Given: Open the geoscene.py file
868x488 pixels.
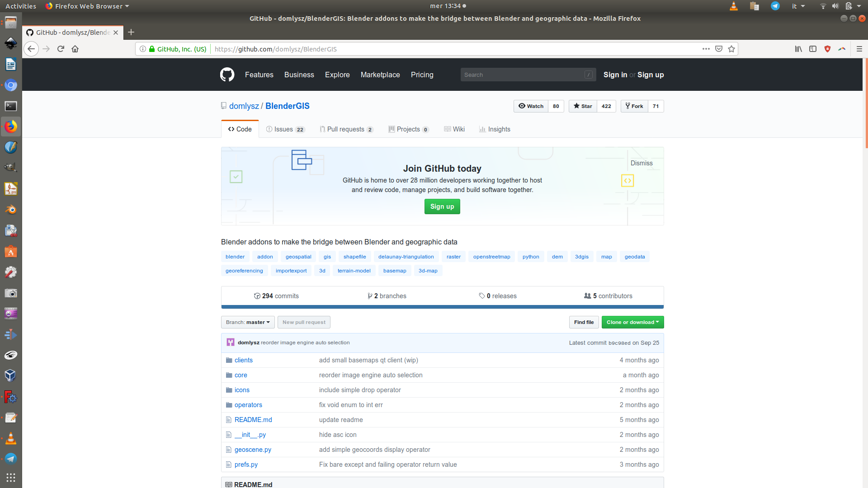Looking at the screenshot, I should point(253,450).
